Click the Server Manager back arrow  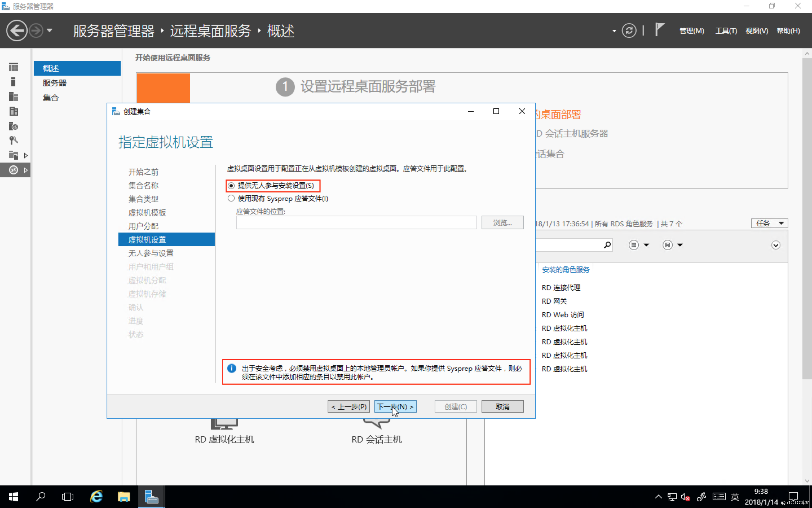(x=16, y=30)
